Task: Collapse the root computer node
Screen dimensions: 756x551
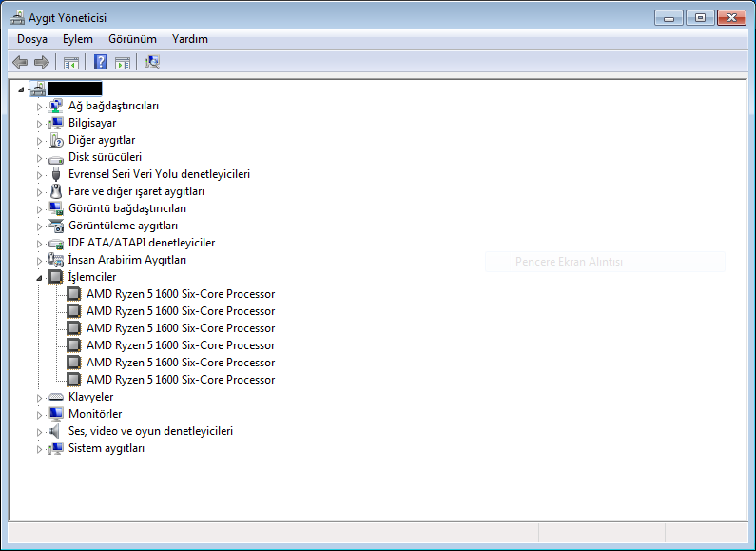Action: pyautogui.click(x=21, y=89)
